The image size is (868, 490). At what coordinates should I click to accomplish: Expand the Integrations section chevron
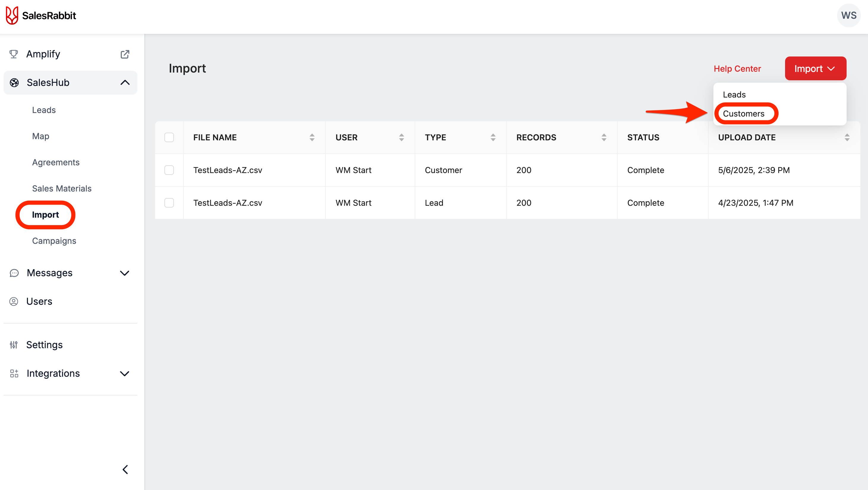[125, 373]
